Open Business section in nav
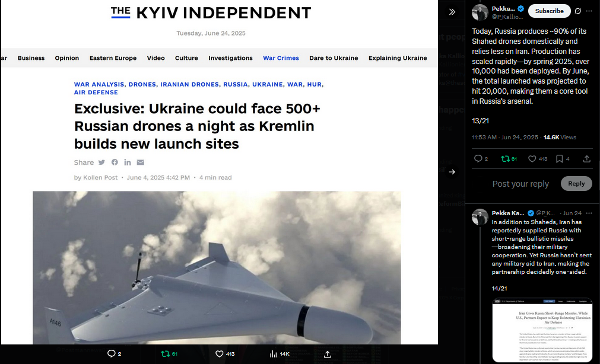This screenshot has height=364, width=600. (31, 58)
